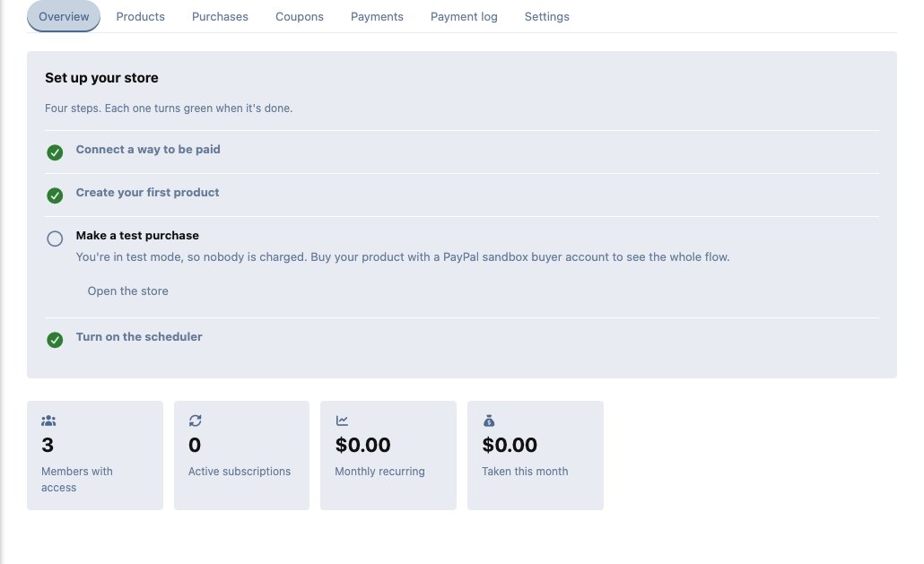Switch to the Settings tab

point(547,16)
